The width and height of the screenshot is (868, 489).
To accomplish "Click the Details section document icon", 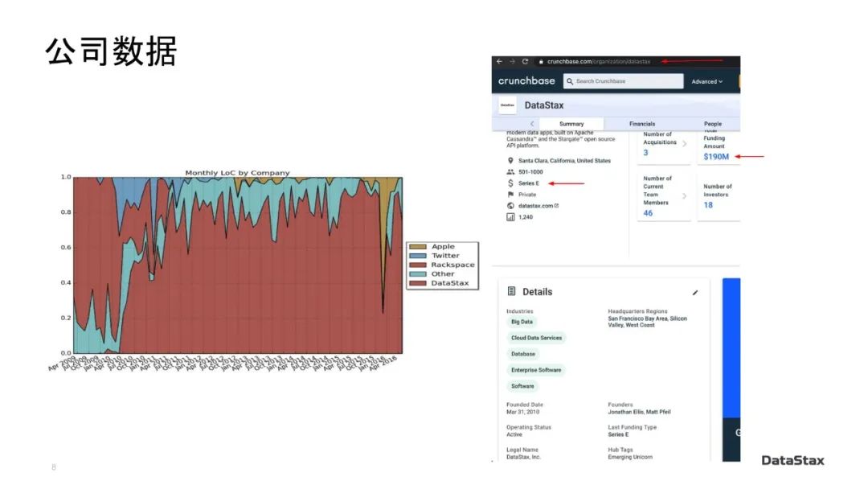I will 511,291.
